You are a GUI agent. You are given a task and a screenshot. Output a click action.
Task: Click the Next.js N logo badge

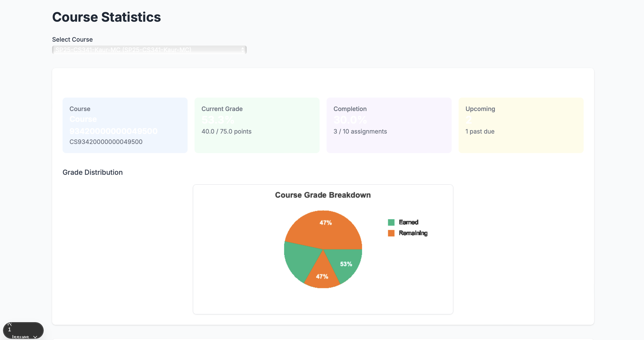(x=10, y=325)
